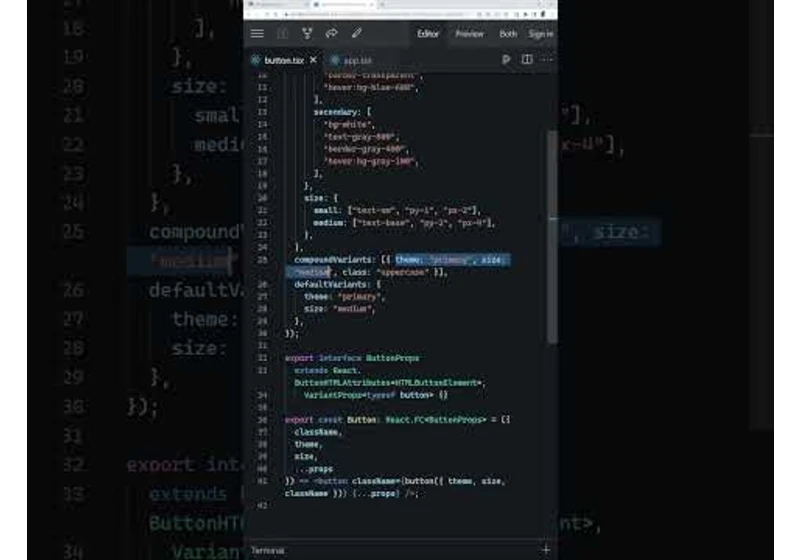800x560 pixels.
Task: Click the editor vertical scrollbar
Action: tap(553, 237)
